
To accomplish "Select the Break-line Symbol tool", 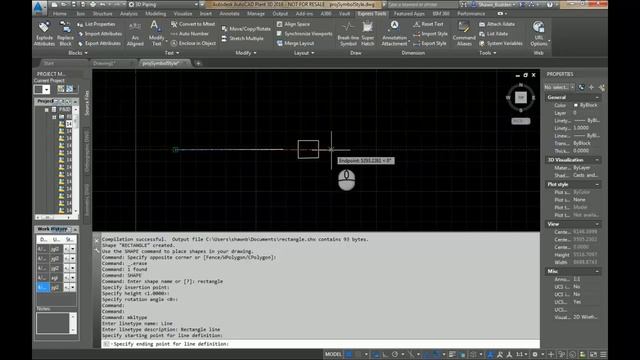I will coord(348,34).
